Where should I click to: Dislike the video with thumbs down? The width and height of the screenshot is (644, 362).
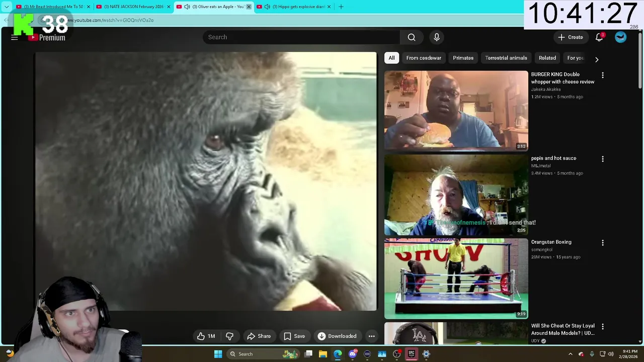click(229, 336)
